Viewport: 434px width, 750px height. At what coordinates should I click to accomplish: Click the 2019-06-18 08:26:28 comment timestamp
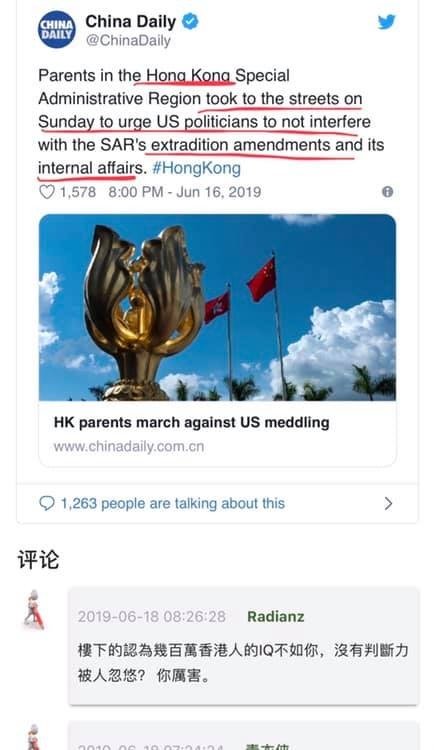[152, 617]
